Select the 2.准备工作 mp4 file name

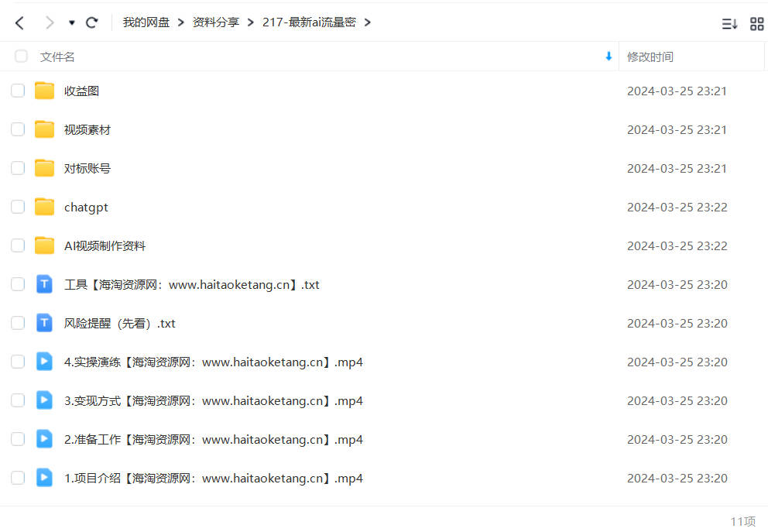point(214,439)
